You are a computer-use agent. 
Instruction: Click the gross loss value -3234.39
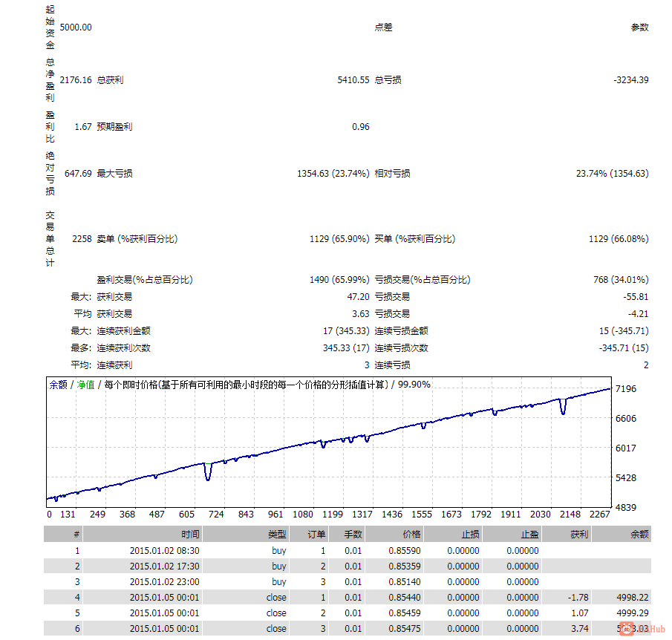click(631, 80)
